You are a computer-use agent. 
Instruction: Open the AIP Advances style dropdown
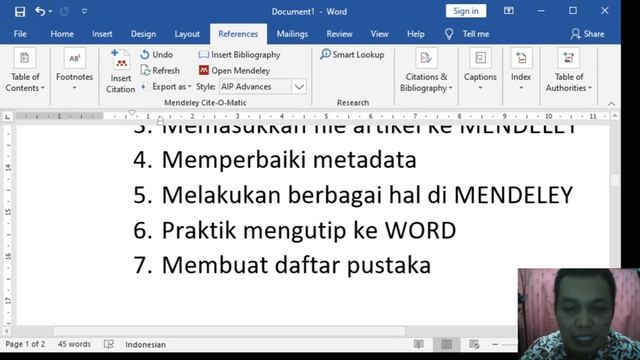[299, 87]
